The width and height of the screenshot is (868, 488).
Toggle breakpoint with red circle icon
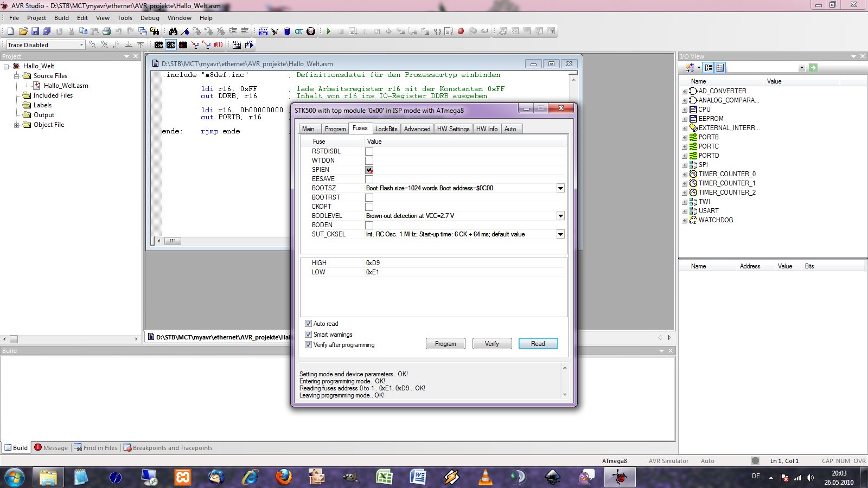461,31
